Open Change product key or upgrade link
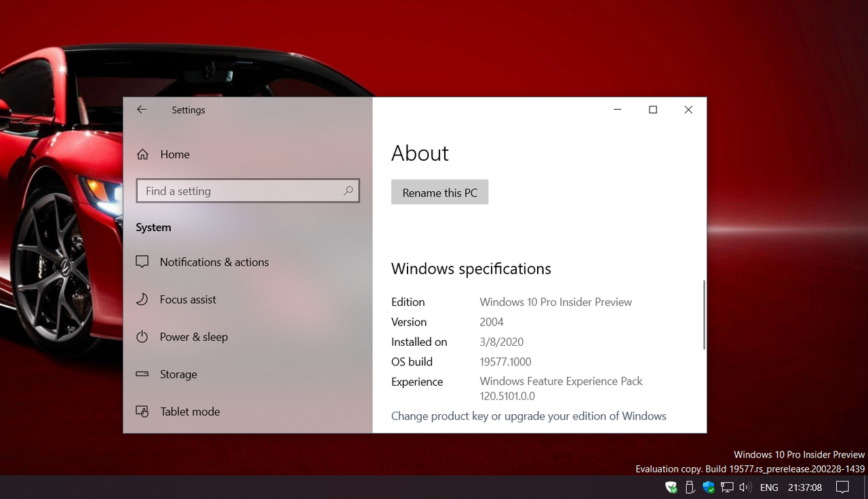This screenshot has width=868, height=499. [x=529, y=416]
